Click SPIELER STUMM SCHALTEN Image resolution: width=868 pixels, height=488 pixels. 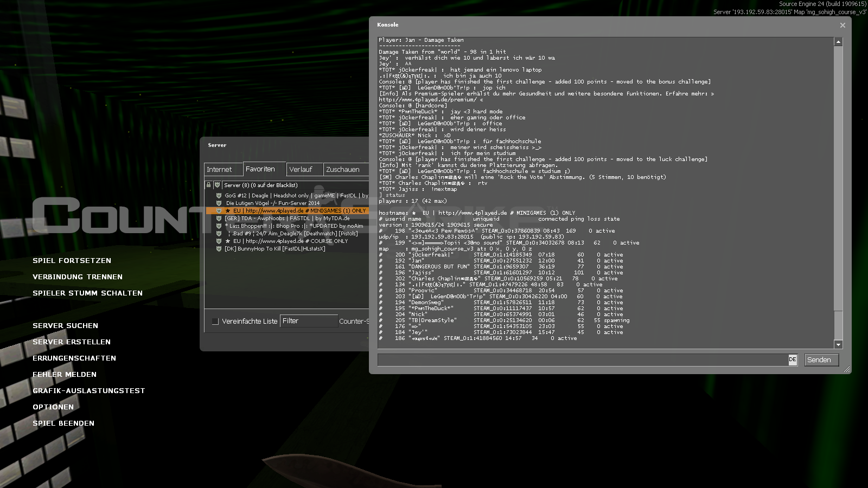click(x=87, y=293)
